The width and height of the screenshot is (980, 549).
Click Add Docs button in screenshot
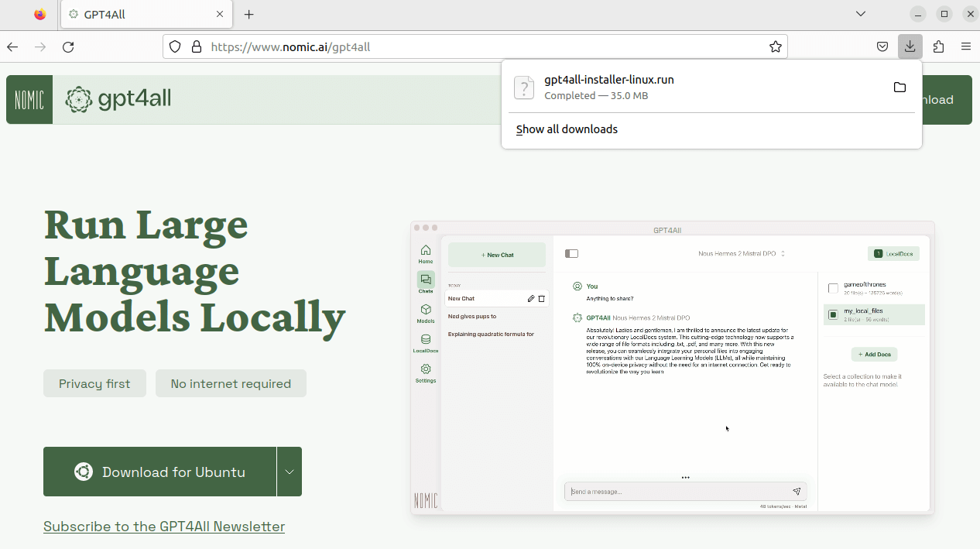(874, 354)
